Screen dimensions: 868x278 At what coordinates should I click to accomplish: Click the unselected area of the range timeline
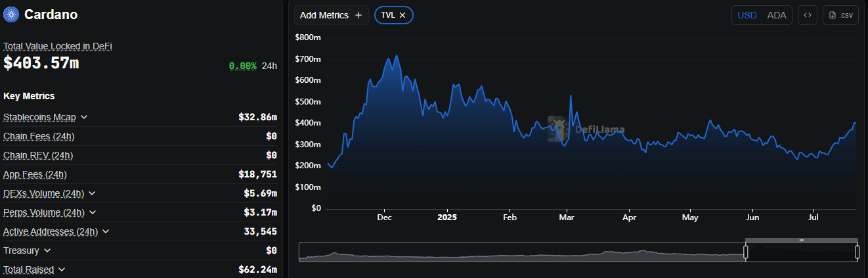(522, 252)
